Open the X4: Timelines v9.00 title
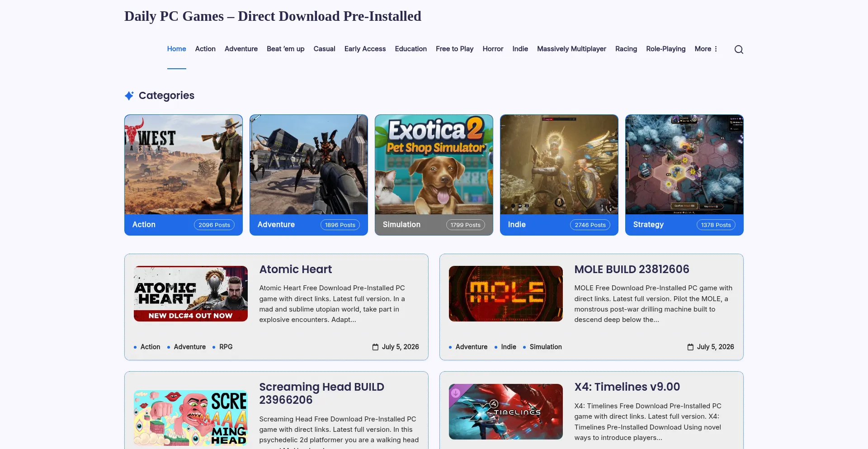The image size is (868, 449). [627, 387]
